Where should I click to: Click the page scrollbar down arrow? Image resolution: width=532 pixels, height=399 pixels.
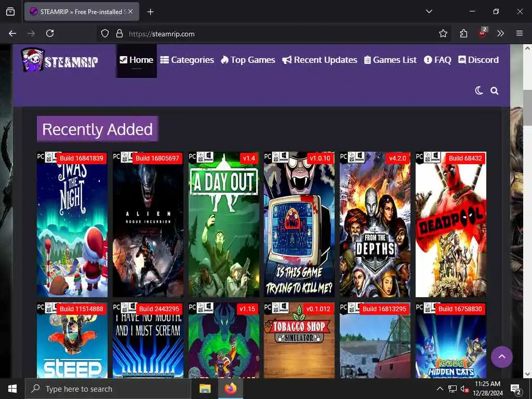pos(527,374)
